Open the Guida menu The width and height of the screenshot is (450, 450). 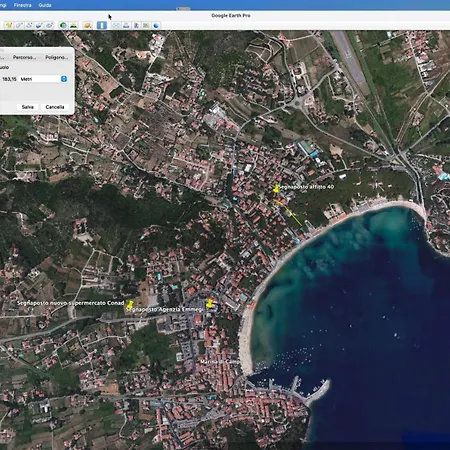[45, 5]
